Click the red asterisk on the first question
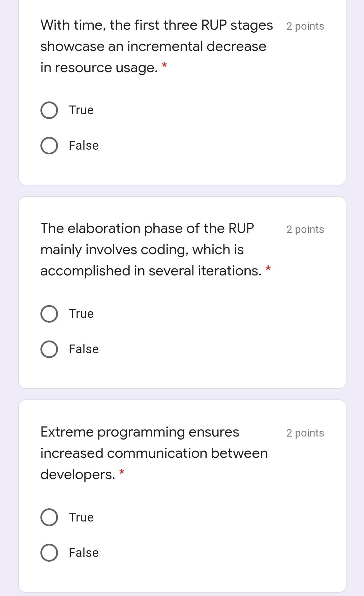Viewport: 364px width, 596px height. point(164,65)
